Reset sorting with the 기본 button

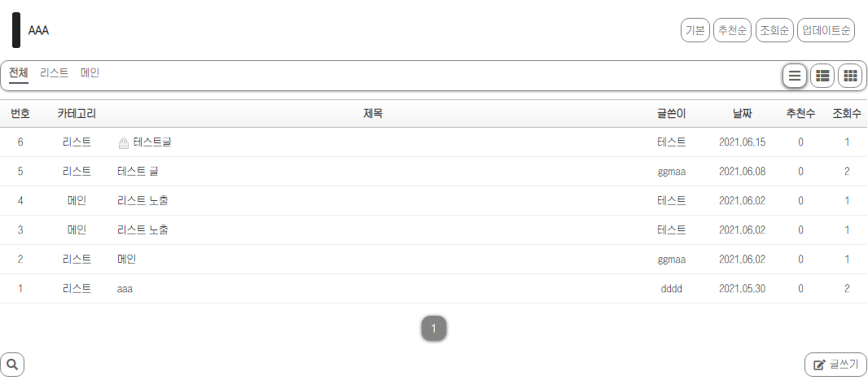click(695, 30)
